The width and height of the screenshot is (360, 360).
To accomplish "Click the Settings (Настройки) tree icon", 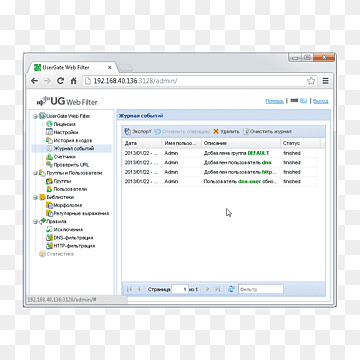I will (x=49, y=132).
